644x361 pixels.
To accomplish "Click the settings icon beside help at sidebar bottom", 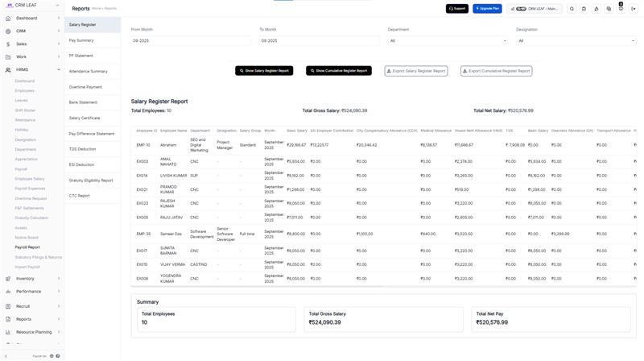I will point(52,356).
